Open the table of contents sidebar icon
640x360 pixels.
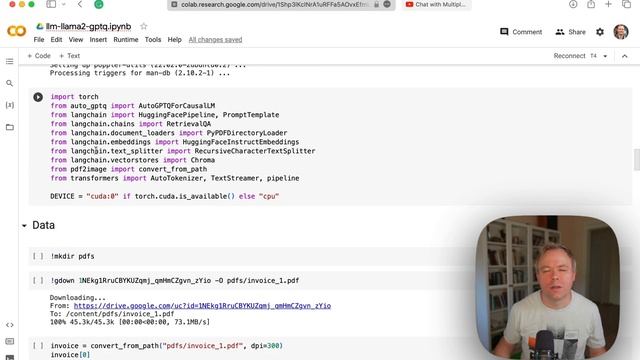click(x=9, y=61)
